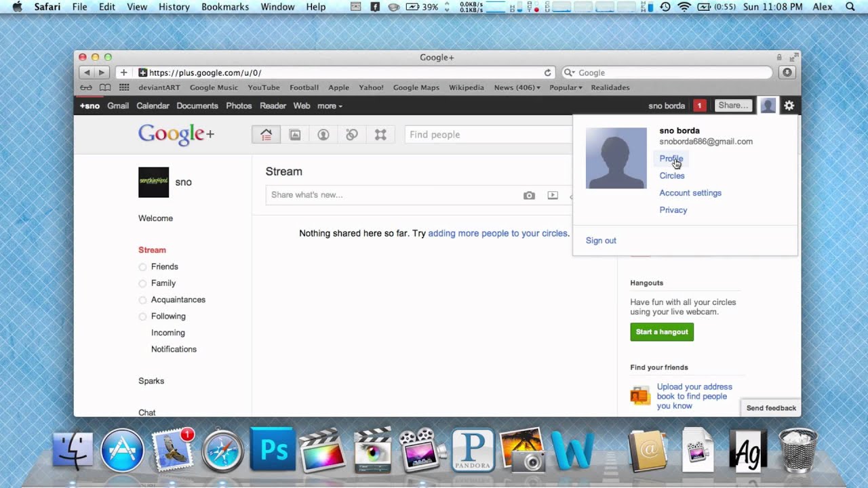Viewport: 868px width, 488px height.
Task: Open the Wikipedia bookmark
Action: (x=467, y=87)
